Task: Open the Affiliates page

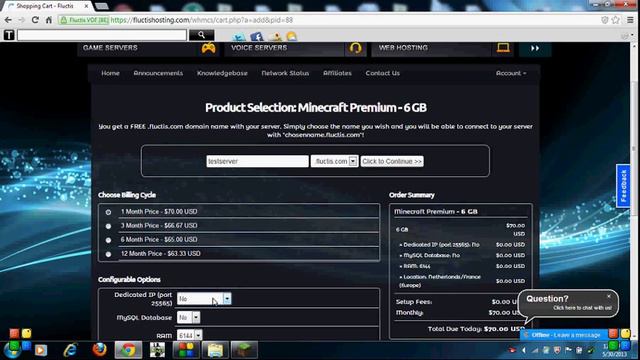Action: [337, 73]
